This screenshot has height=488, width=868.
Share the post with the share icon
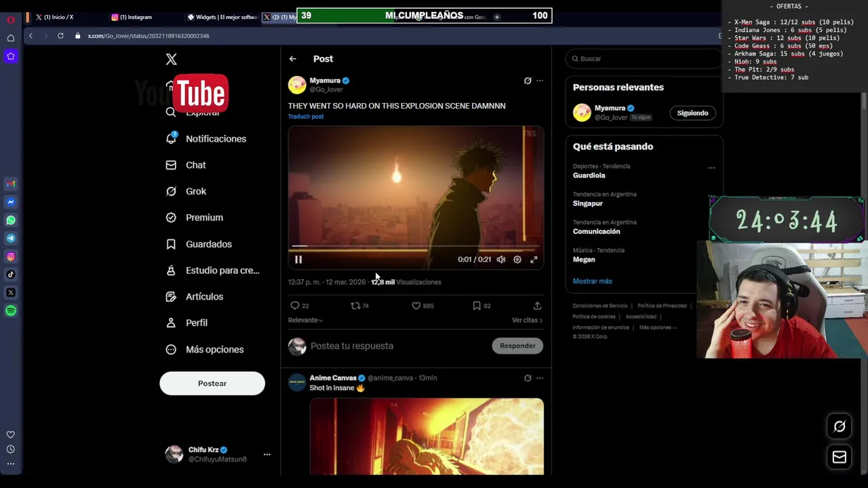click(537, 306)
